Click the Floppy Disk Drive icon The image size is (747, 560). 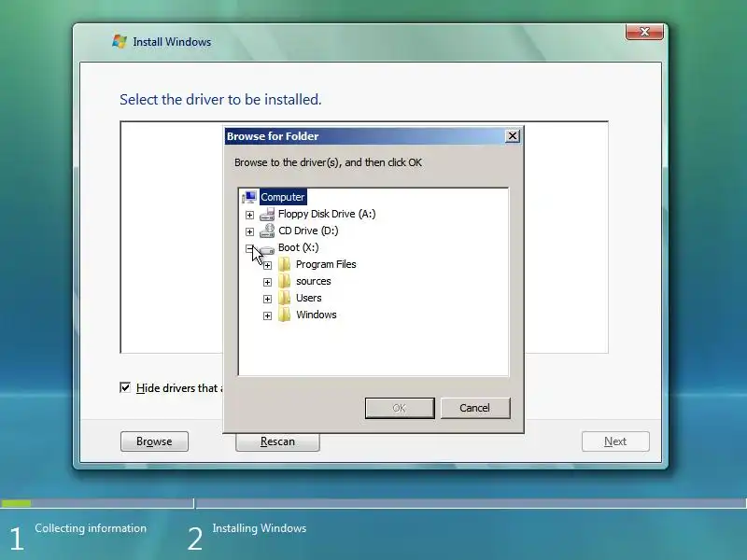[x=267, y=214]
